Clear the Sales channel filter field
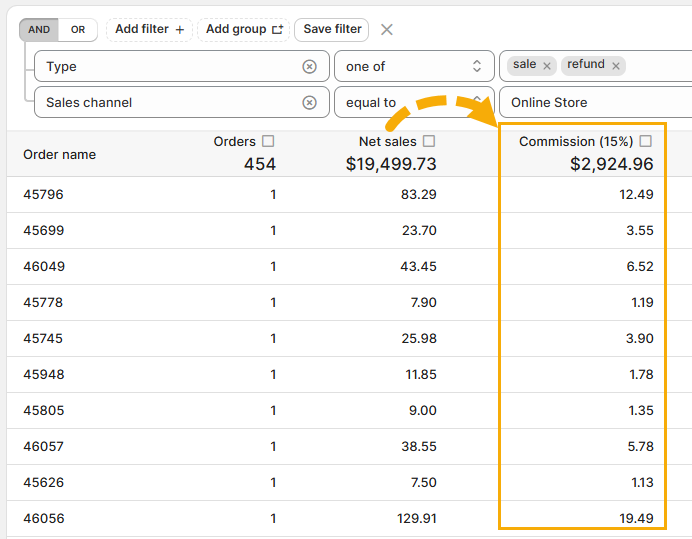The image size is (692, 539). pyautogui.click(x=309, y=103)
